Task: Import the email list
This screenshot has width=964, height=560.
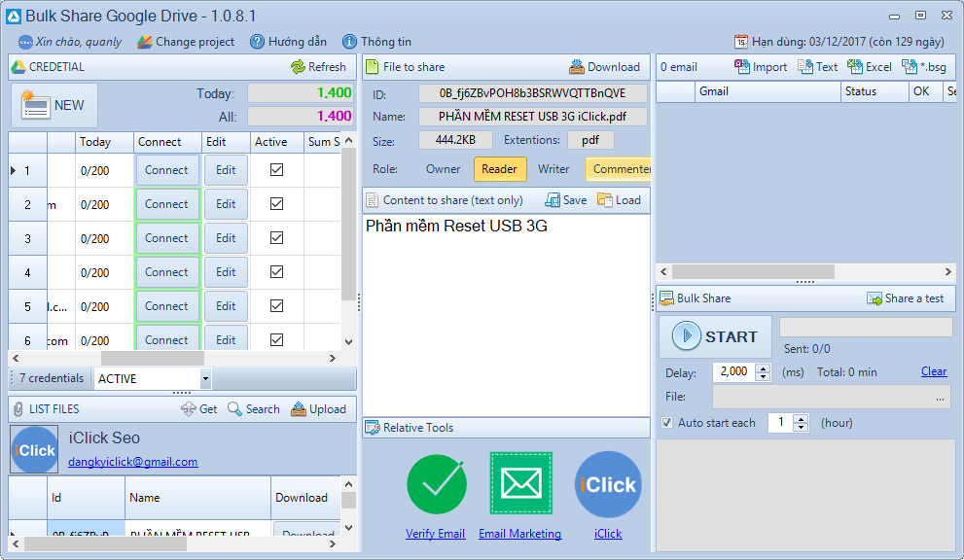Action: point(761,67)
